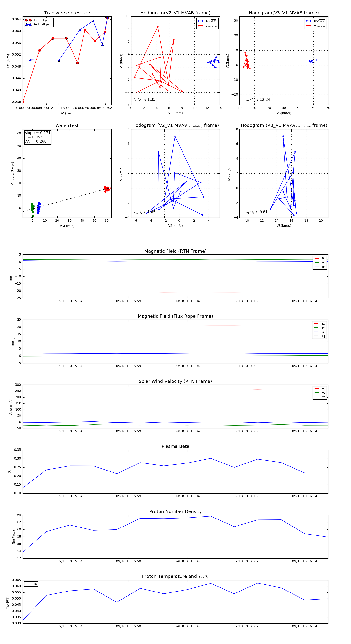Click the "Hodogram(V2_V1 MVAB frame)" title
This screenshot has width=351, height=644.
tap(175, 13)
